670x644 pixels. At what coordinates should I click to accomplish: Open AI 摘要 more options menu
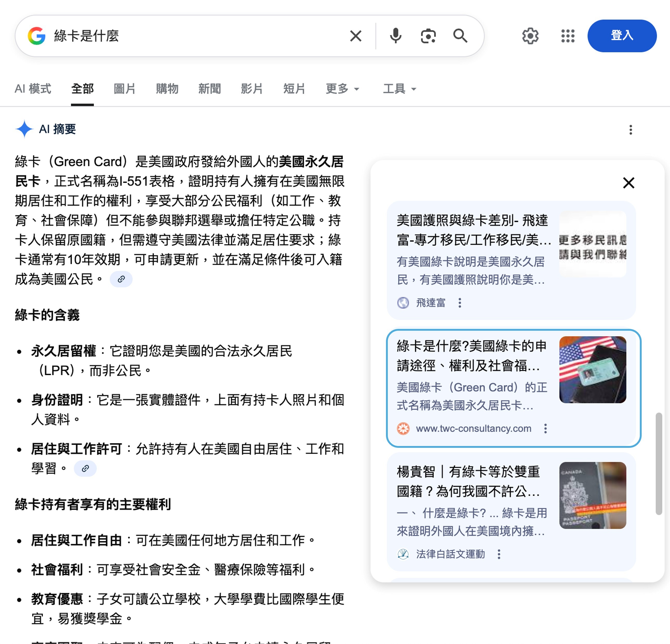[631, 130]
